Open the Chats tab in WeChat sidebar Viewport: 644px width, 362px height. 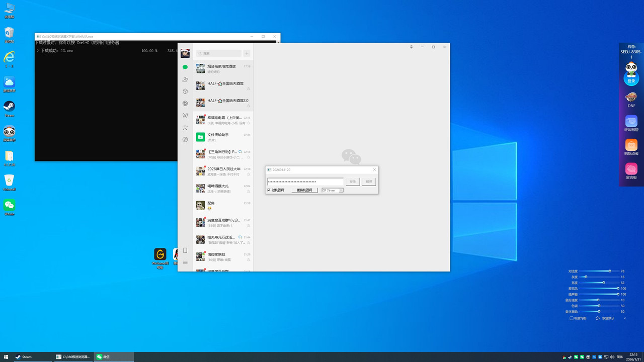[185, 67]
